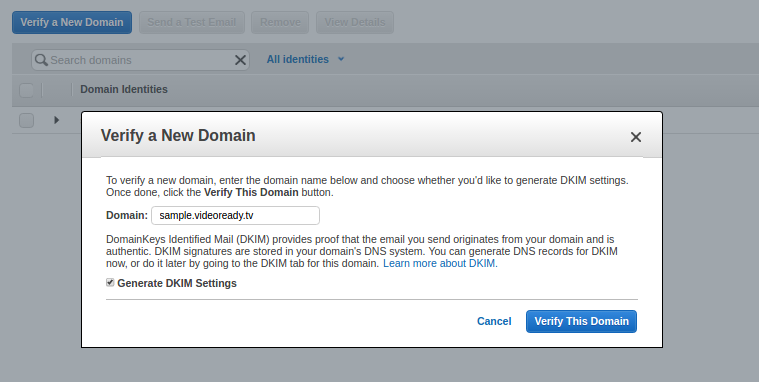Click Verify This Domain button
The height and width of the screenshot is (382, 759).
(x=581, y=321)
